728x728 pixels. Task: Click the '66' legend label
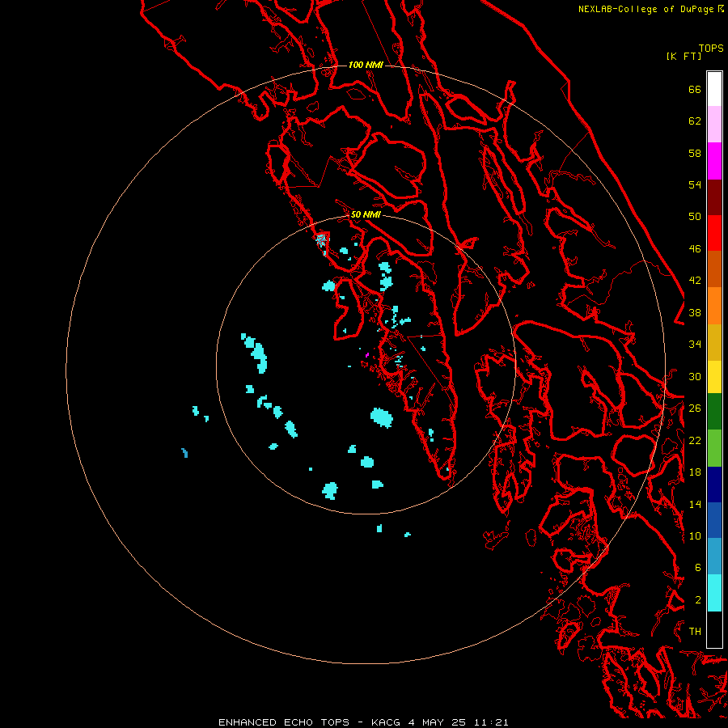pos(695,89)
